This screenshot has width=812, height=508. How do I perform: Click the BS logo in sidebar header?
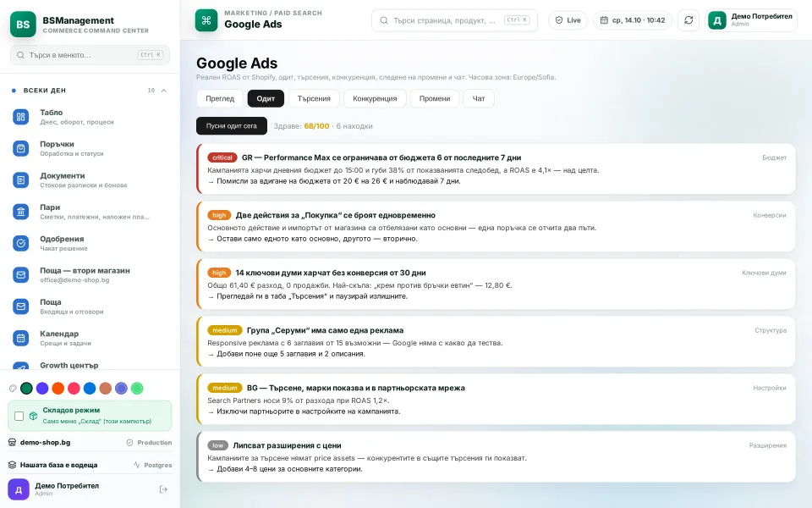(x=23, y=25)
